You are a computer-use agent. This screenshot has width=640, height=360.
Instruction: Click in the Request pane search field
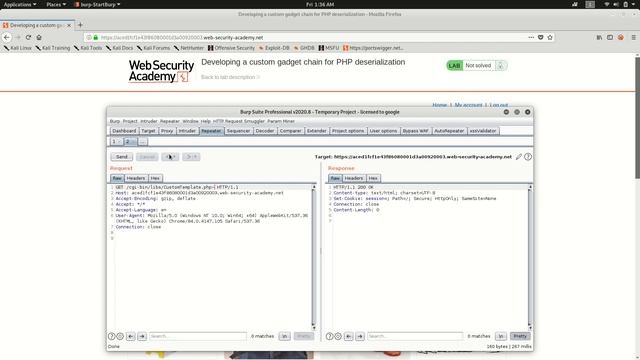(x=198, y=336)
